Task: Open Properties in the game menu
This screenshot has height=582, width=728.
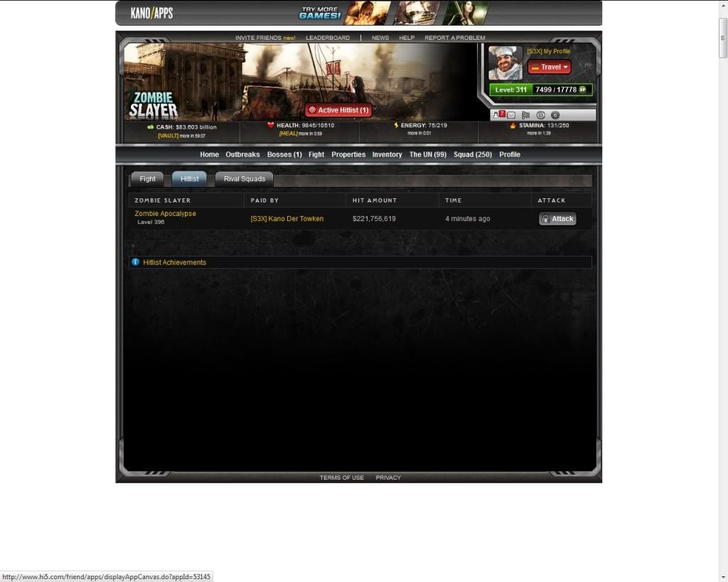Action: [348, 154]
